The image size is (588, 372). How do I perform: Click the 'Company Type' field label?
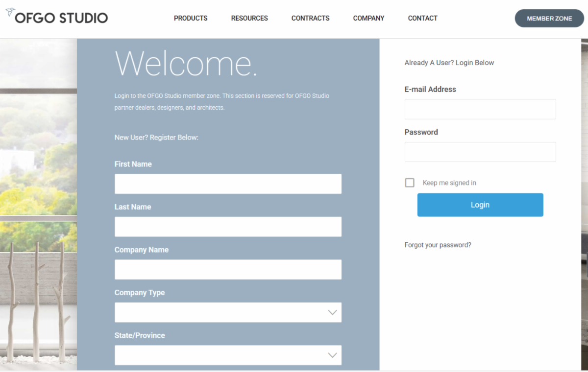140,293
